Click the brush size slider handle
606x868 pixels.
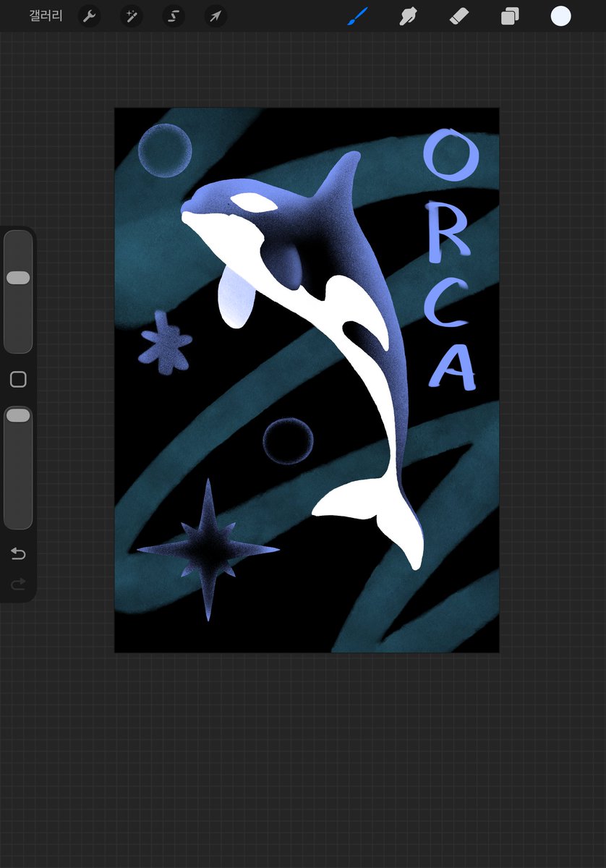point(18,278)
